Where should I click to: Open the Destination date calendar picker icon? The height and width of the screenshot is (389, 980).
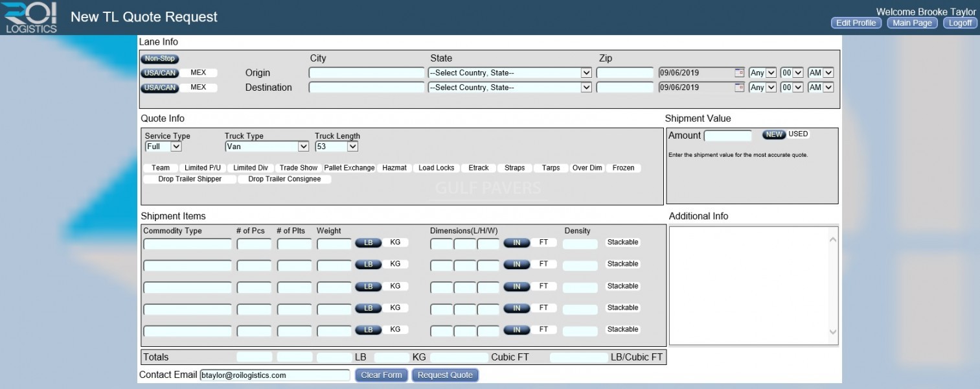[x=739, y=88]
